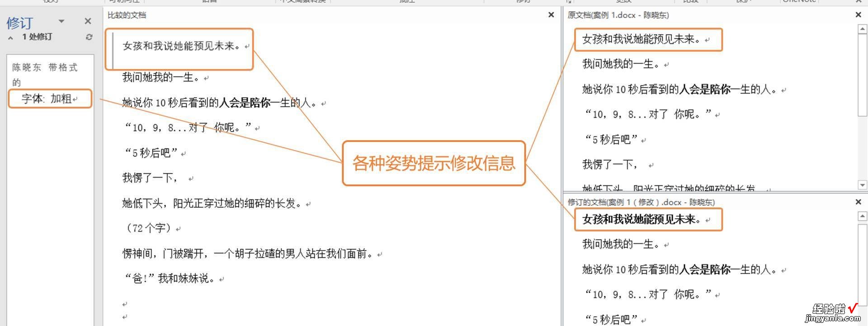Click 原文档(案例 1.docx - 陈晓东) title
The height and width of the screenshot is (326, 868).
618,15
